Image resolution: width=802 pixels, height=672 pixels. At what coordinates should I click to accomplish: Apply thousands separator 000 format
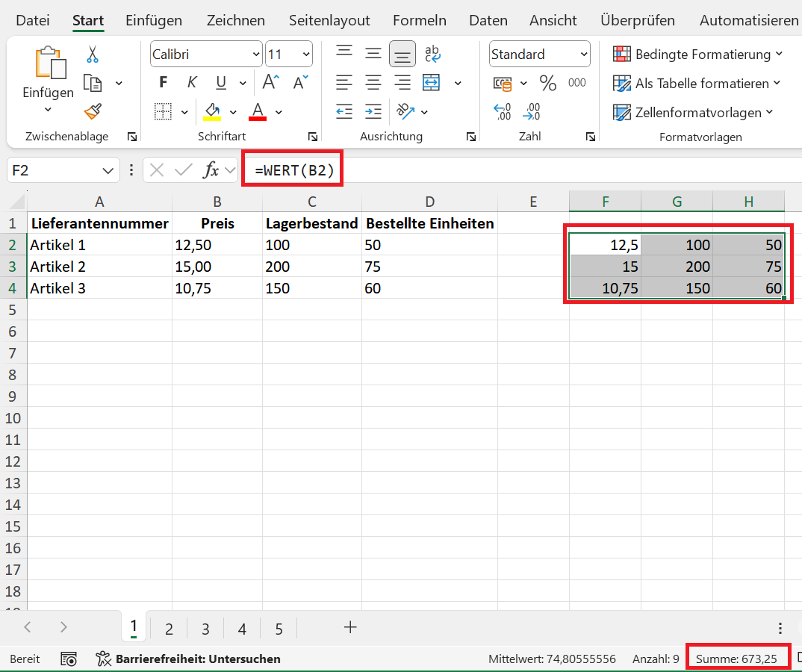pos(577,83)
